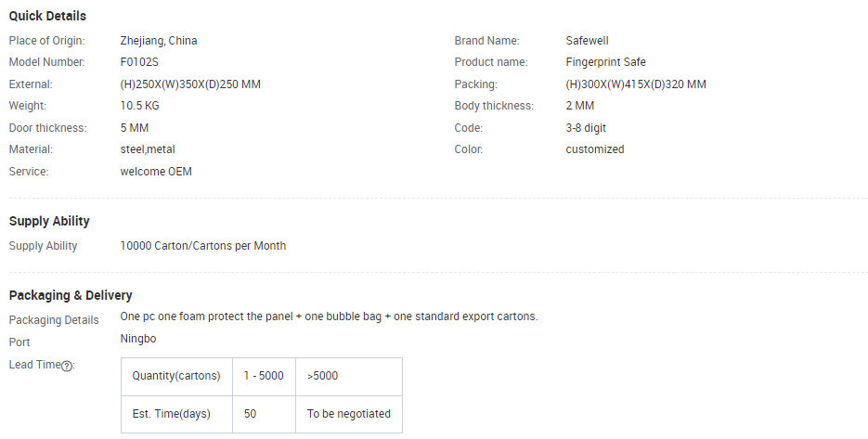Click the Safewell brand name value
The width and height of the screenshot is (868, 439).
[587, 41]
